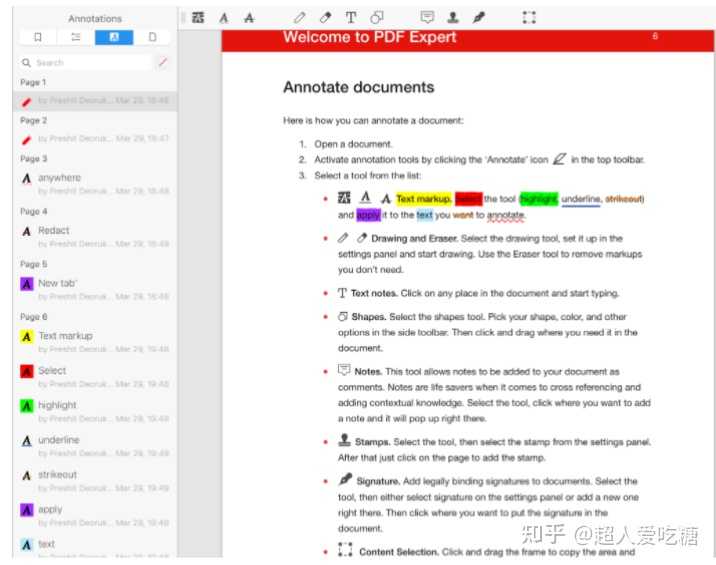Viewport: 716px width, 565px height.
Task: Click the 'Page 3' section label
Action: coord(33,158)
